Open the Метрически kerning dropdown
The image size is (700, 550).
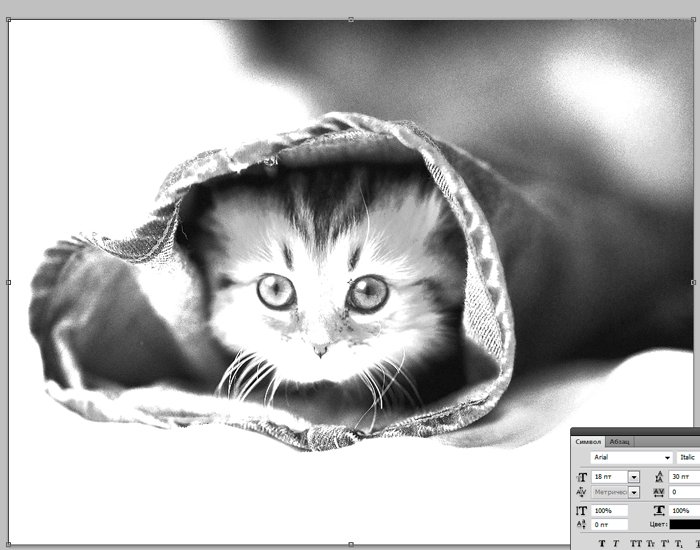(633, 492)
